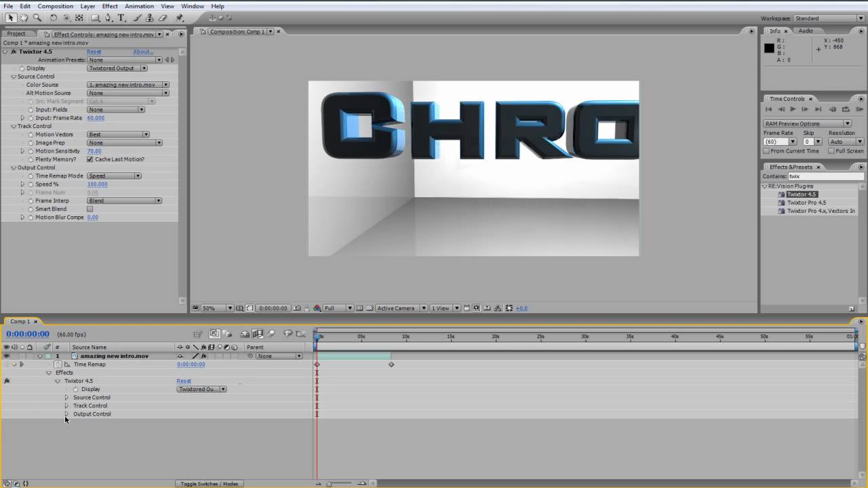Toggle Plenty Memory Cache Last Motion checkbox
The width and height of the screenshot is (868, 488).
point(90,159)
